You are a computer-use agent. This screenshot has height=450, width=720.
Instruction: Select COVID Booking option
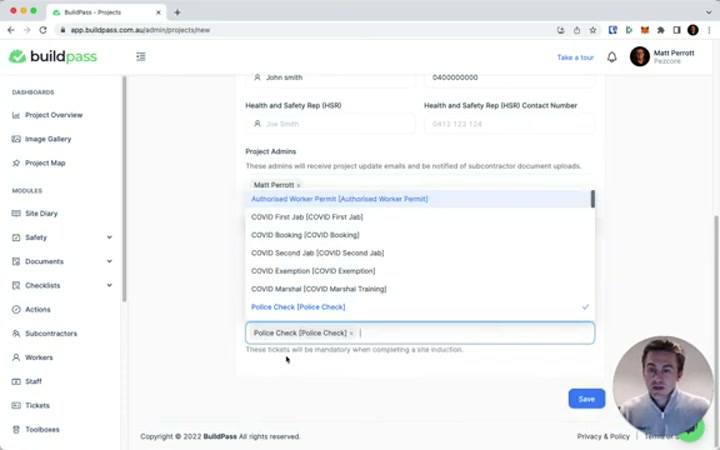click(x=420, y=235)
